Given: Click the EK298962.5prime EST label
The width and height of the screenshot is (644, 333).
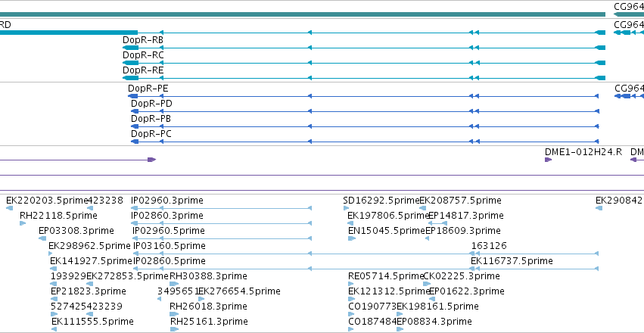Looking at the screenshot, I should [89, 246].
